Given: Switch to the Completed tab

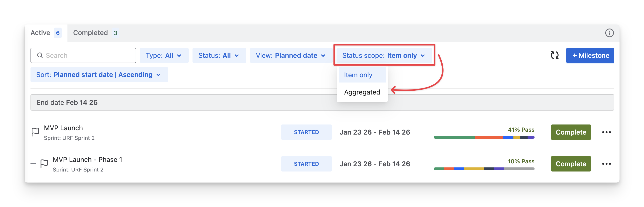Looking at the screenshot, I should (95, 33).
